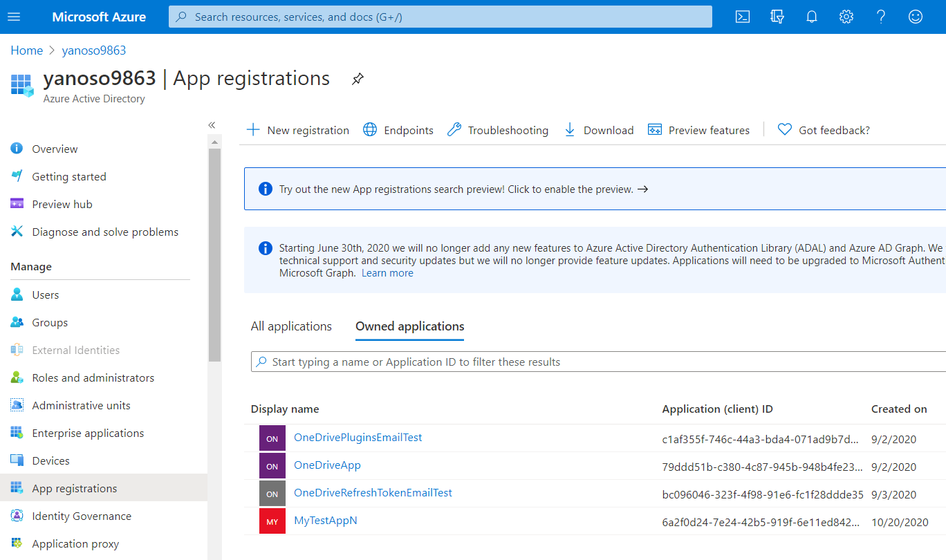Image resolution: width=946 pixels, height=560 pixels.
Task: Open the MyTestAppN registration
Action: 326,521
